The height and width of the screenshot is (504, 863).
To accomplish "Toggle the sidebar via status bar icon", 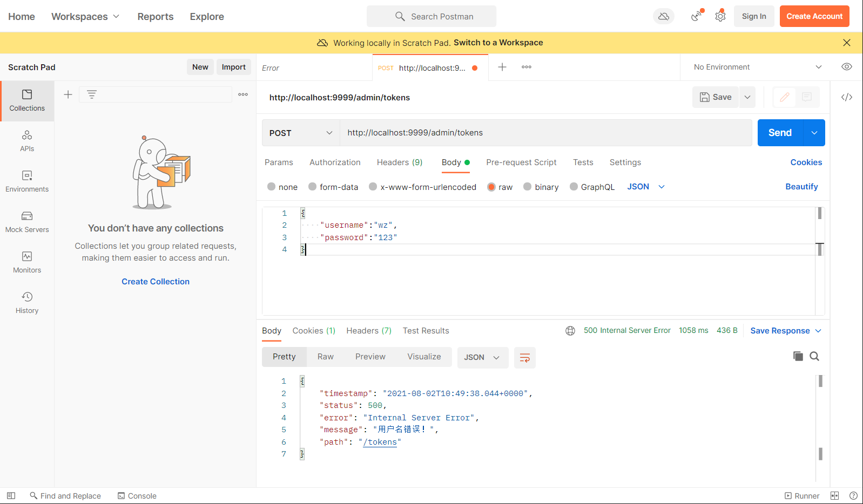I will click(x=11, y=496).
